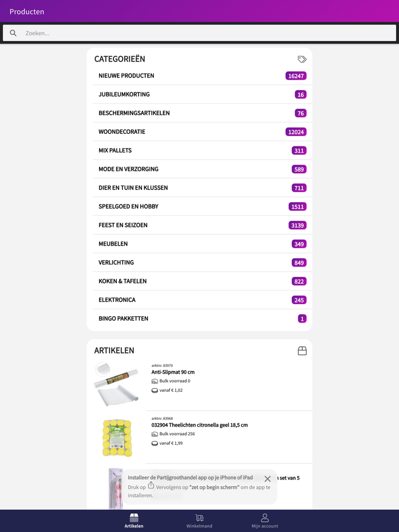Image resolution: width=399 pixels, height=532 pixels.
Task: Browse Speelgoed en Hobby category
Action: tap(128, 206)
